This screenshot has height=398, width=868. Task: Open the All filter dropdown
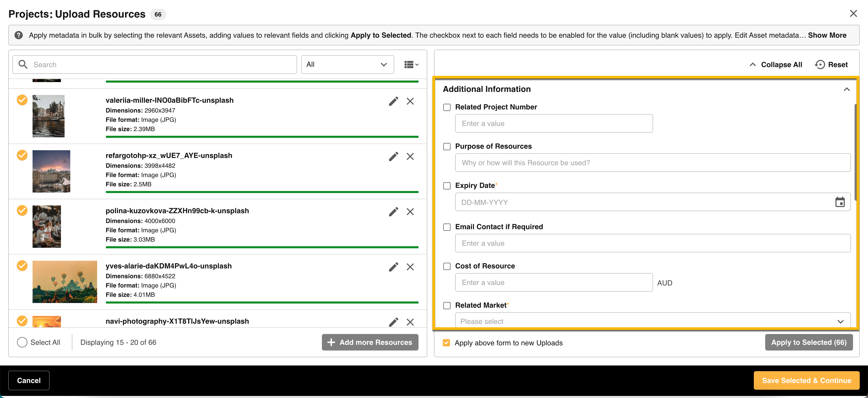[x=347, y=65]
